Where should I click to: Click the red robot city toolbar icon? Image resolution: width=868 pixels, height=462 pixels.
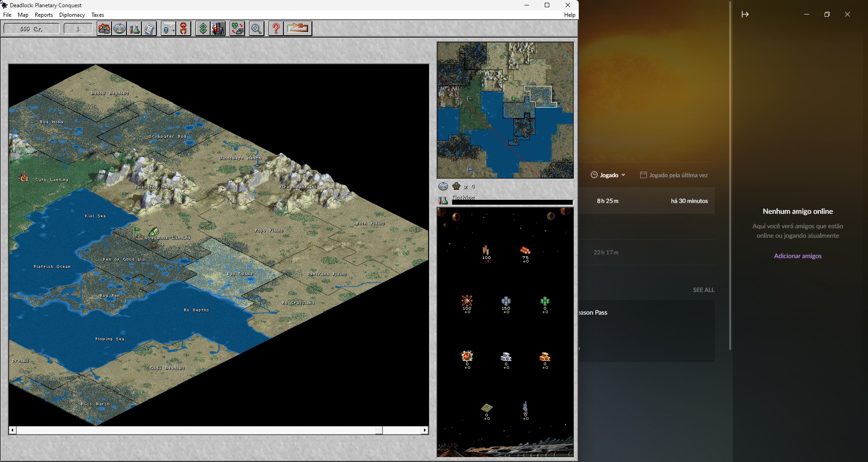click(218, 29)
